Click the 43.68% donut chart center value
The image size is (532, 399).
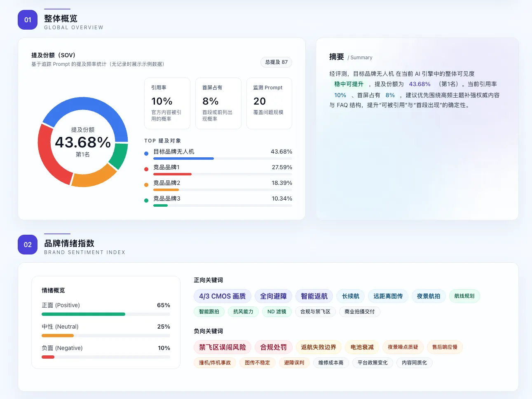click(83, 142)
